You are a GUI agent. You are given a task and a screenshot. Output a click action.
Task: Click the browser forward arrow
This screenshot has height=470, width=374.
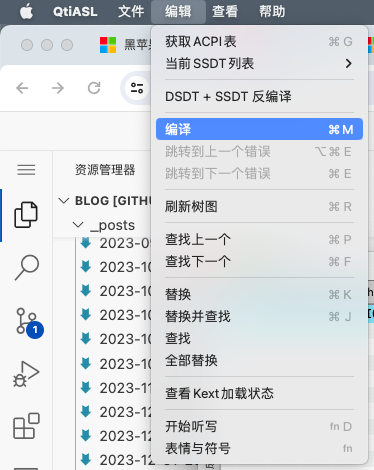coord(58,88)
